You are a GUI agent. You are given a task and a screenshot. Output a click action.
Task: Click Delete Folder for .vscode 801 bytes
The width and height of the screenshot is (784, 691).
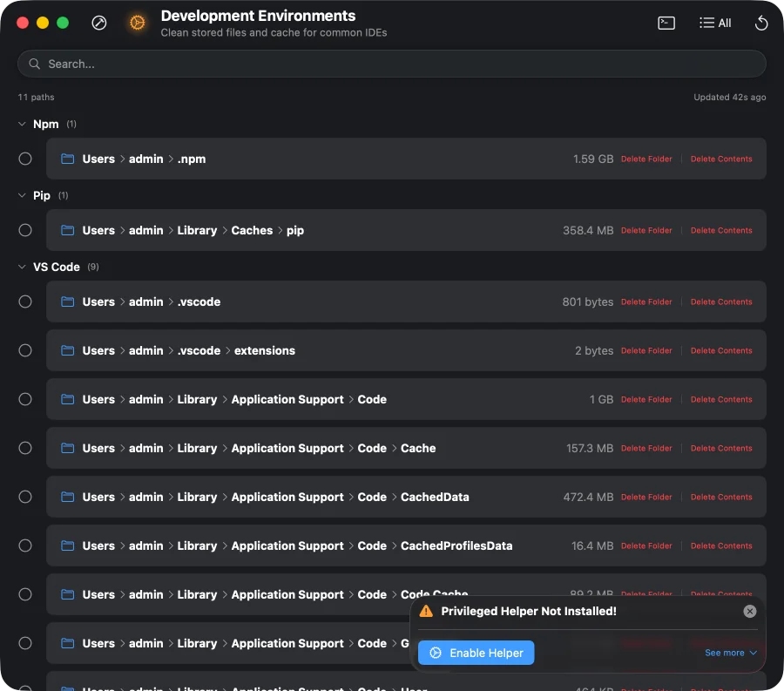point(646,302)
